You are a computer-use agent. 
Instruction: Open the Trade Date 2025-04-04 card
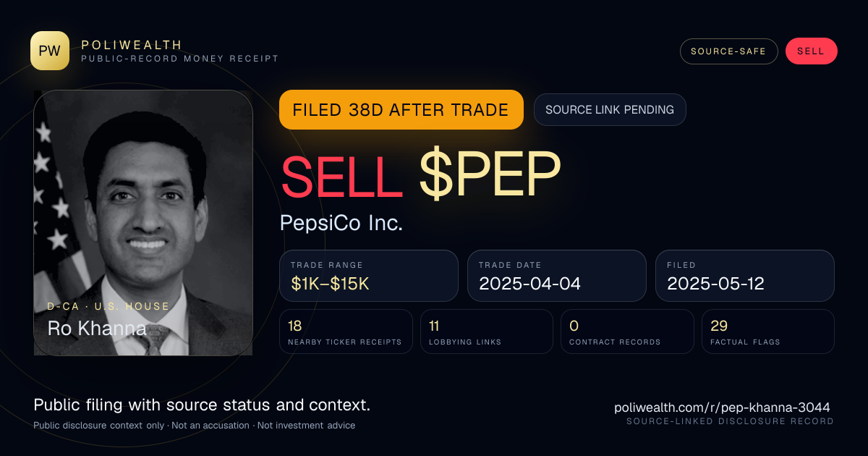(557, 276)
